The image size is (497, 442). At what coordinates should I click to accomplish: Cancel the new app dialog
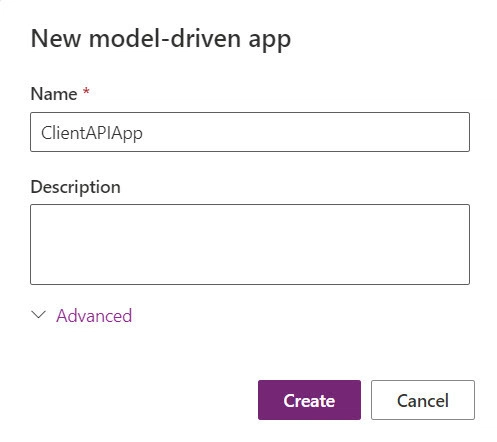[423, 400]
